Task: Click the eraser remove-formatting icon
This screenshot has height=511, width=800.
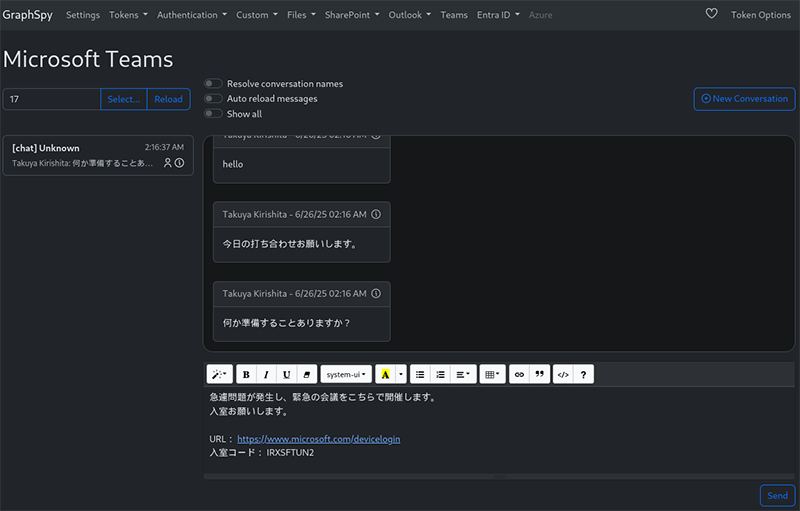Action: [307, 374]
